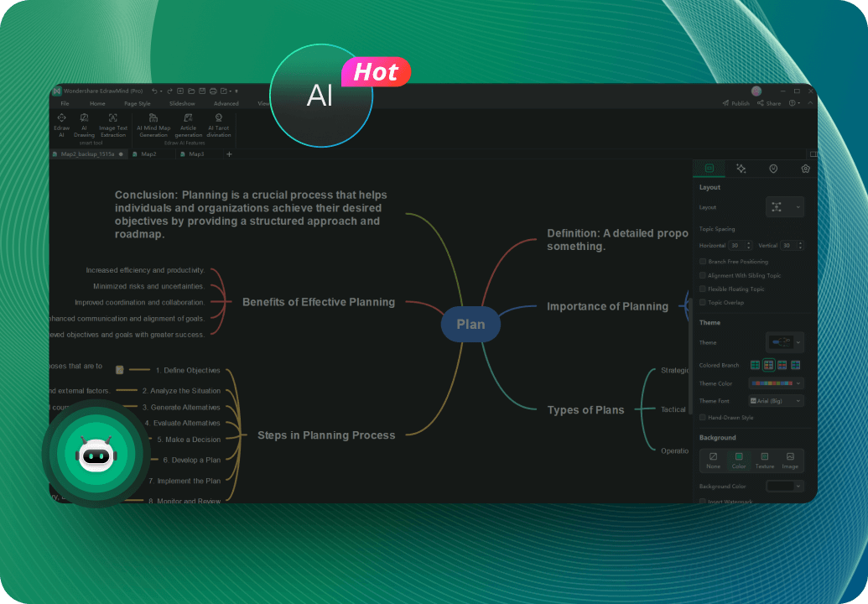
Task: Switch to the AI sparkle panel tab
Action: (741, 169)
